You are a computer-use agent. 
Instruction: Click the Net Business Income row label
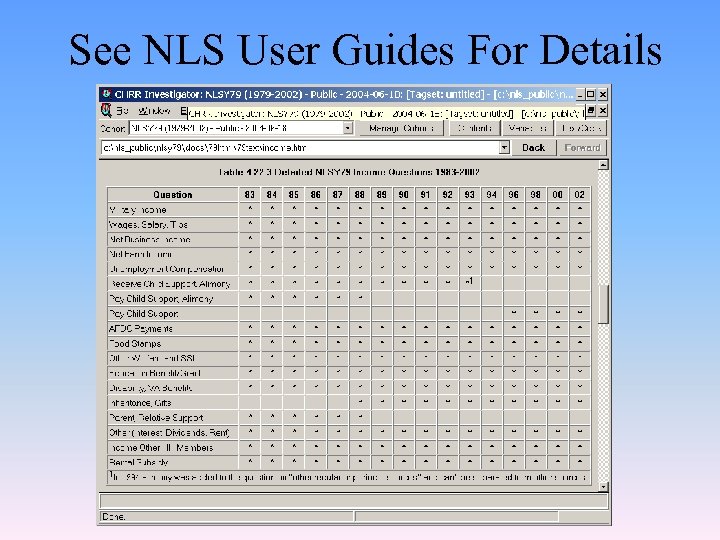click(x=150, y=239)
